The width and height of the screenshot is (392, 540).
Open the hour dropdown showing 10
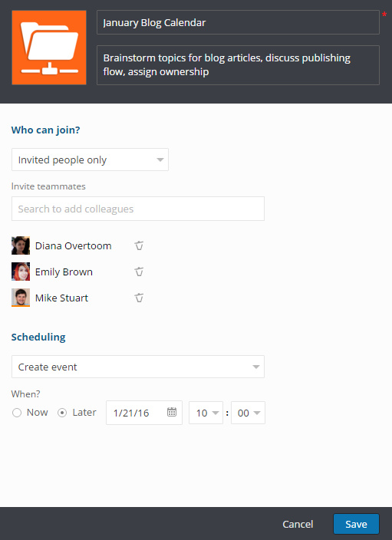point(206,413)
